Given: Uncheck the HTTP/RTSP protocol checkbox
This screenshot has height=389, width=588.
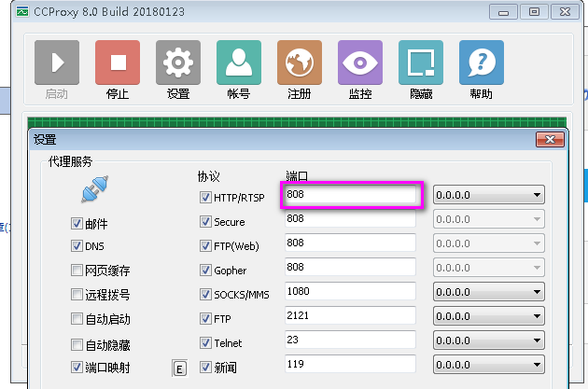Looking at the screenshot, I should click(205, 198).
